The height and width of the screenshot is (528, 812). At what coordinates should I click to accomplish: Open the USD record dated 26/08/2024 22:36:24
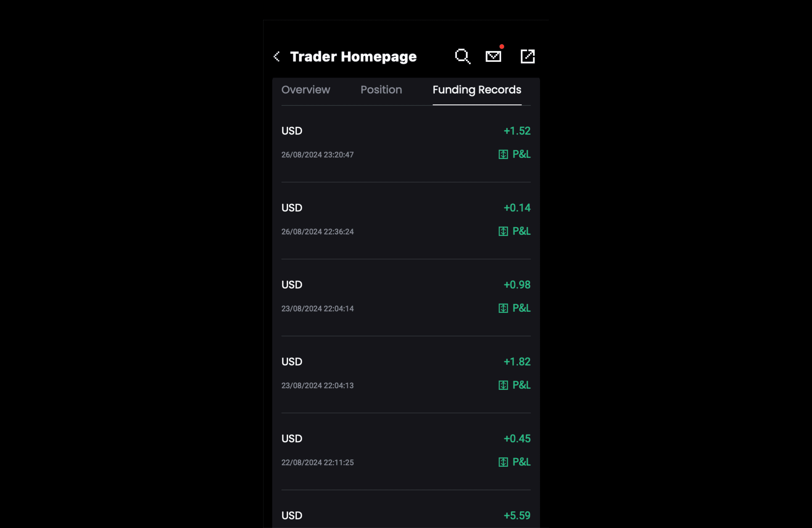pyautogui.click(x=406, y=220)
